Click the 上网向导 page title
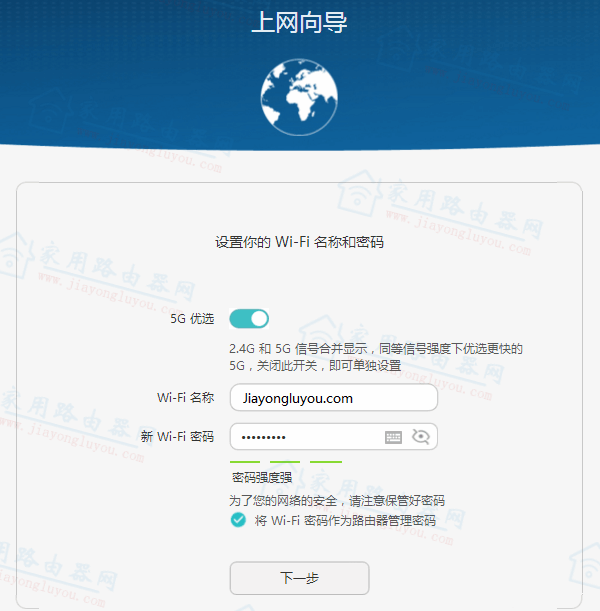This screenshot has height=611, width=600. coord(299,23)
